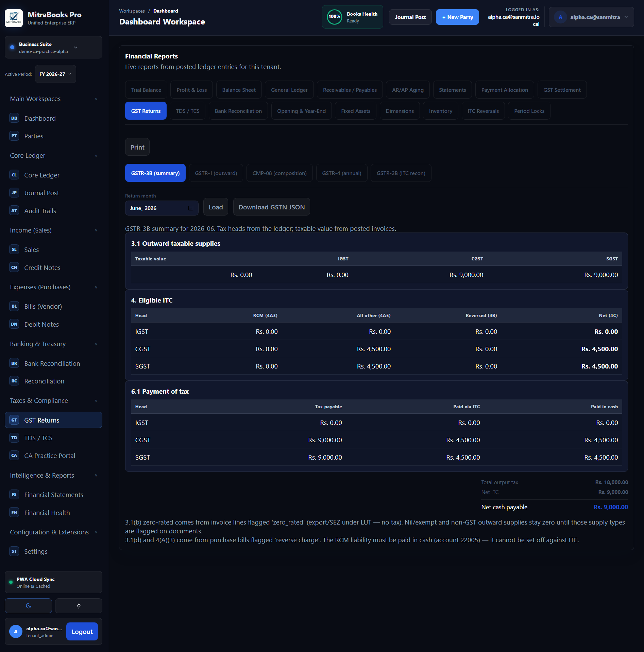Open the Active Period FY 2026-27 dropdown
The width and height of the screenshot is (644, 652).
(x=55, y=74)
